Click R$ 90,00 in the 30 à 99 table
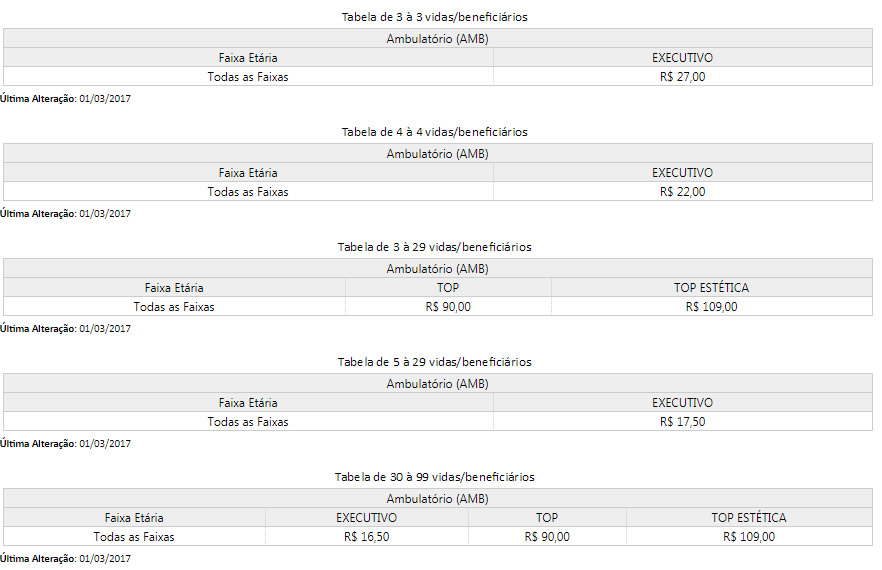Image resolution: width=882 pixels, height=570 pixels. (547, 537)
